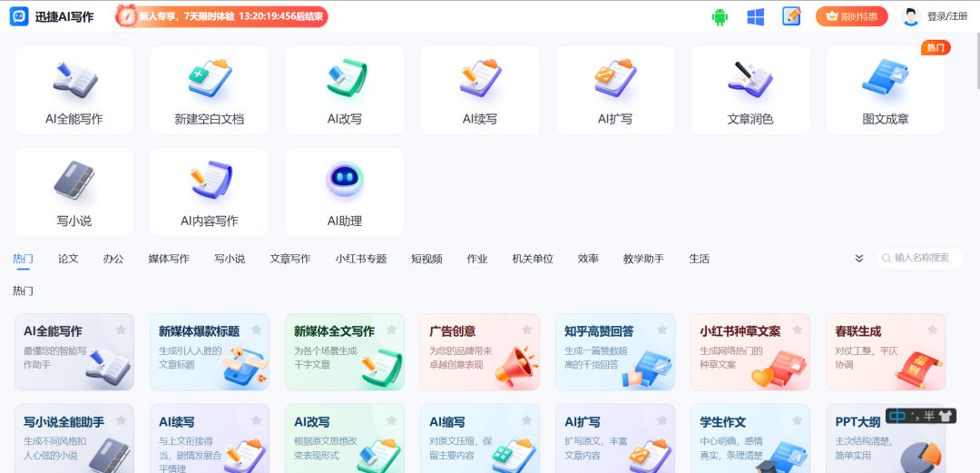Click the magnifier icon in search box
980x473 pixels.
click(x=887, y=258)
